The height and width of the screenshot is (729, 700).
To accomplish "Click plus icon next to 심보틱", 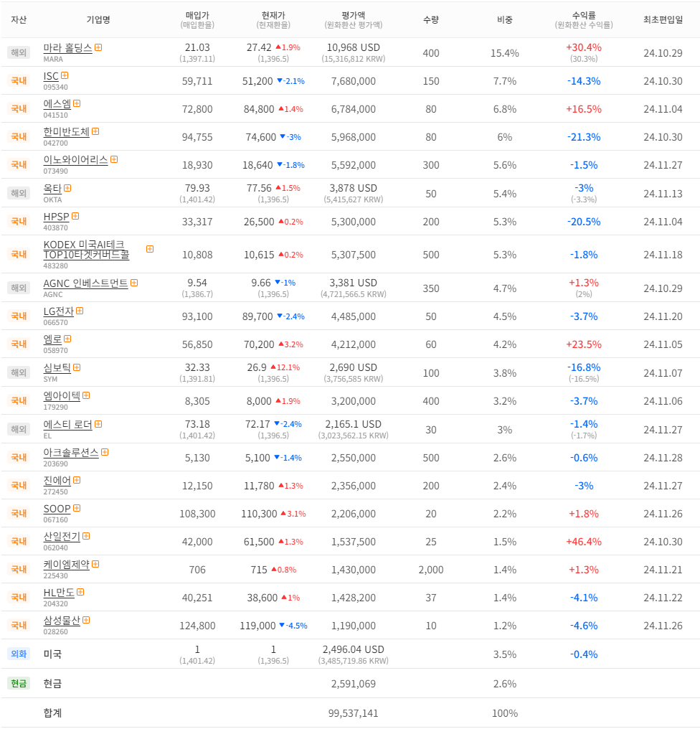I will (77, 367).
